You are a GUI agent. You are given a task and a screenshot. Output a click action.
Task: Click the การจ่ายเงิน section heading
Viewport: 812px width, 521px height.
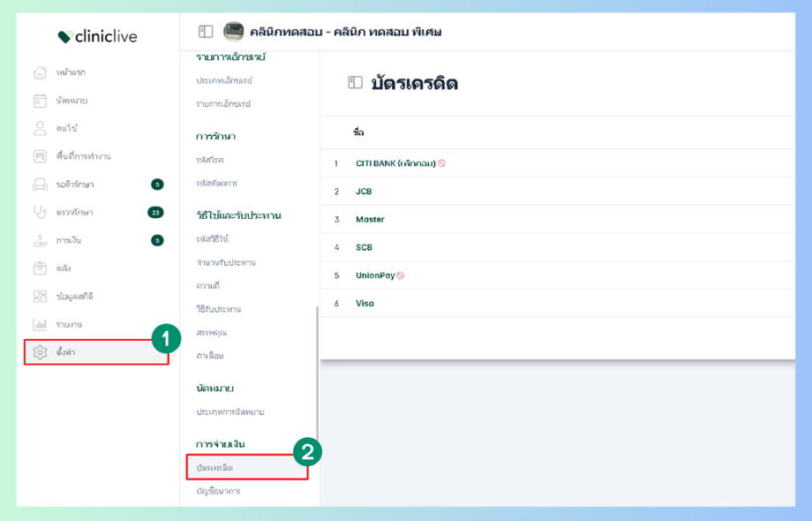click(220, 444)
